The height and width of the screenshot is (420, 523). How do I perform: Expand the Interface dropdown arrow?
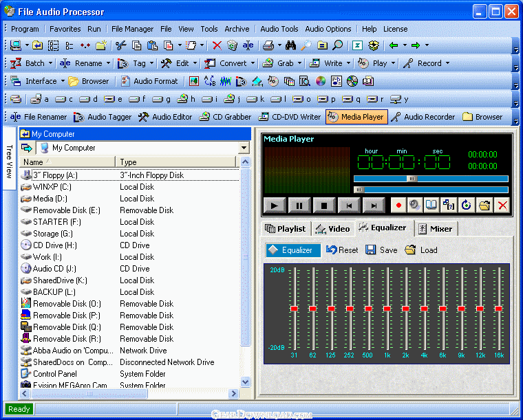pos(63,81)
